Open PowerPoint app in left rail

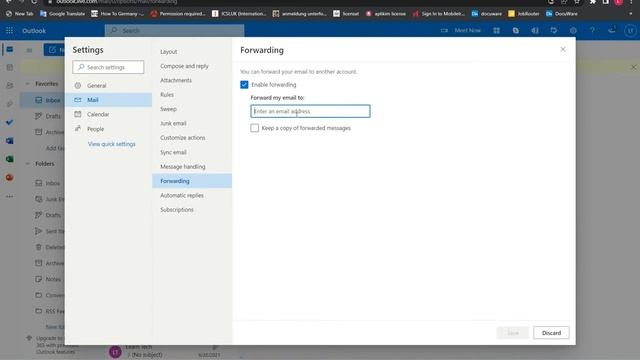click(10, 178)
